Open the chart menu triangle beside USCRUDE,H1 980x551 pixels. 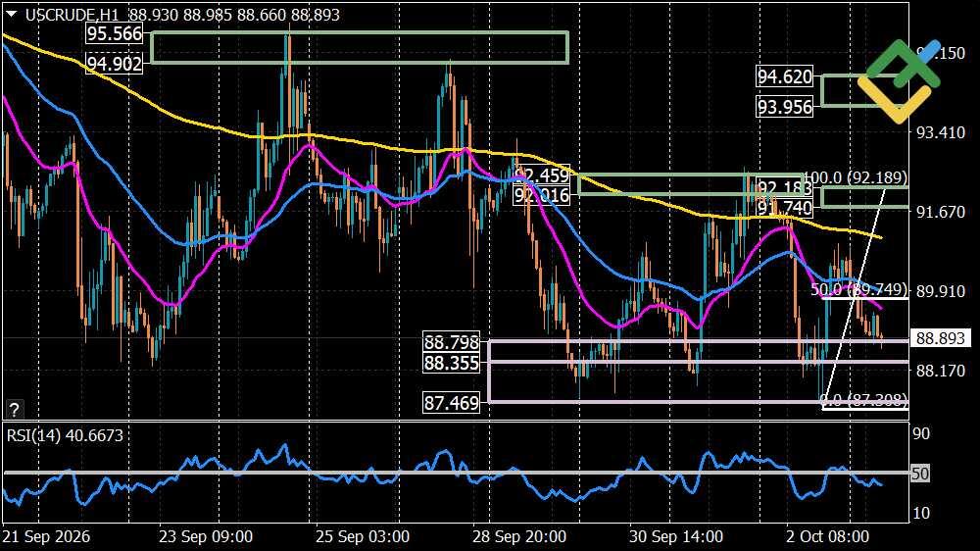(x=11, y=14)
